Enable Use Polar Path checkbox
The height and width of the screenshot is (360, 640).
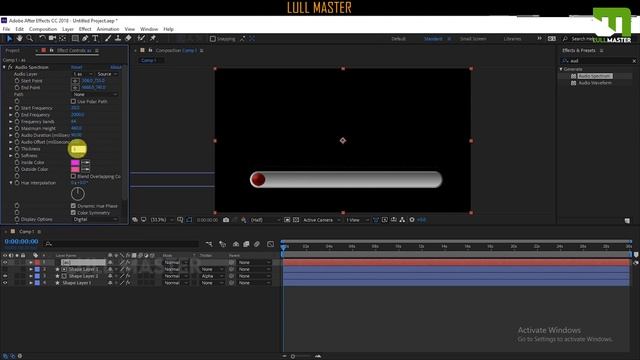pyautogui.click(x=73, y=101)
